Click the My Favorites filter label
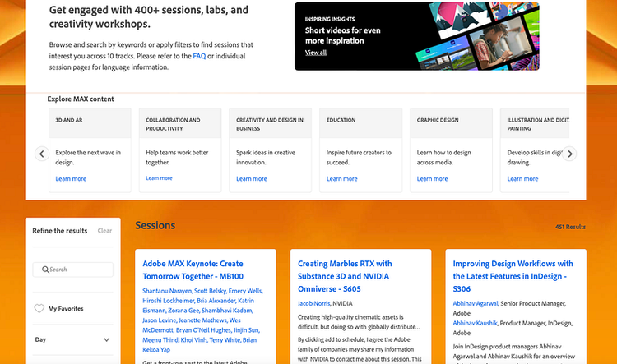The height and width of the screenshot is (364, 617). pyautogui.click(x=66, y=309)
